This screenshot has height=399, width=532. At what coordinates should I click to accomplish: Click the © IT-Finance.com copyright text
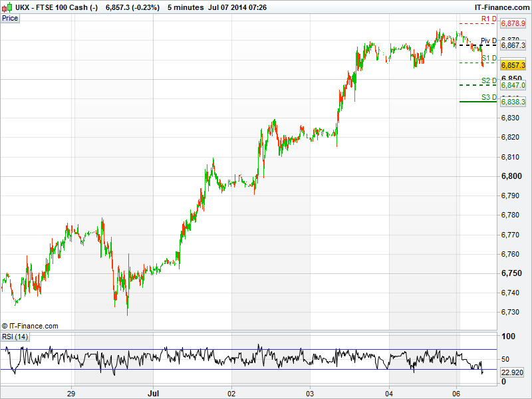click(30, 326)
